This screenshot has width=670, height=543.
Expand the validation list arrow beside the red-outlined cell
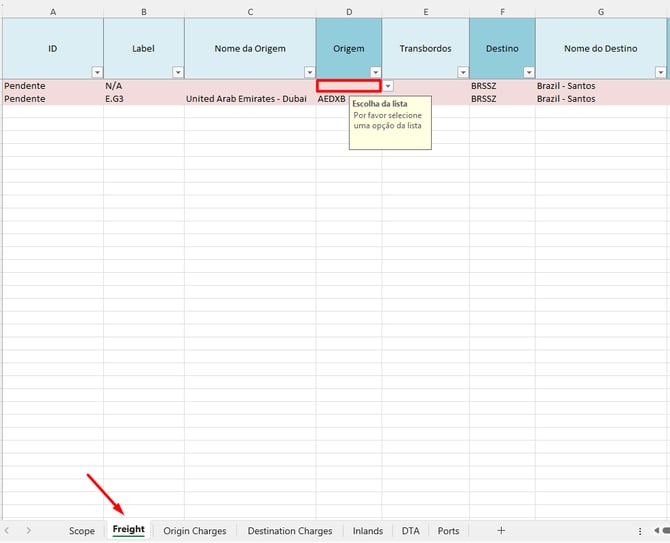point(387,87)
